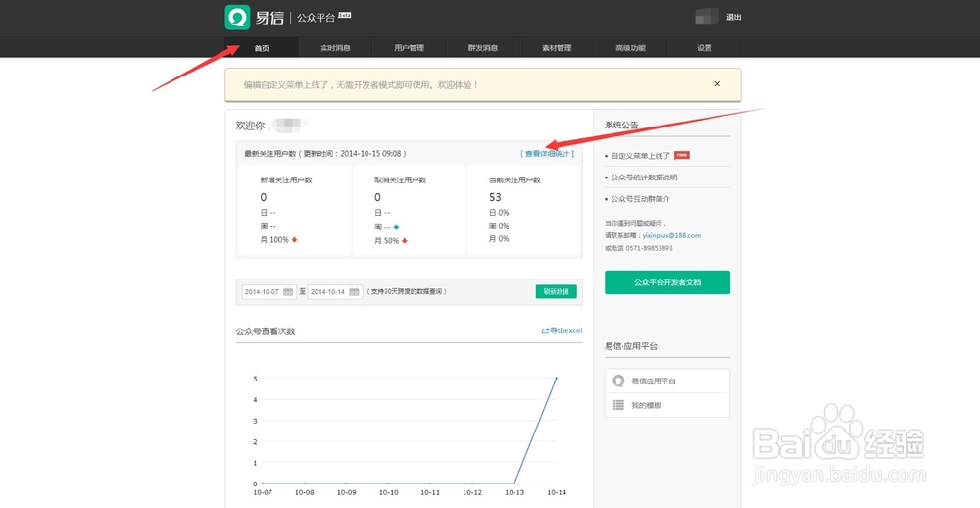Click the Yixin logo icon
This screenshot has height=508, width=980.
[237, 18]
